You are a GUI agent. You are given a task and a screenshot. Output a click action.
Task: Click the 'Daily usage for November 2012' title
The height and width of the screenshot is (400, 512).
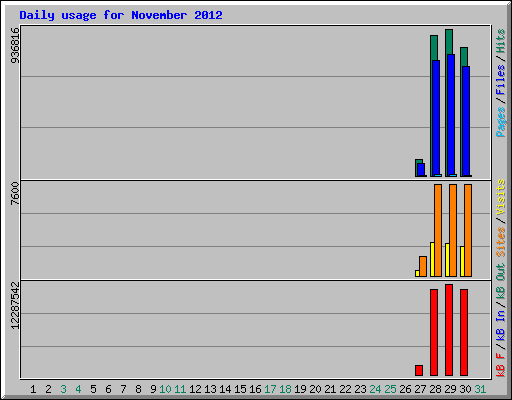[121, 16]
